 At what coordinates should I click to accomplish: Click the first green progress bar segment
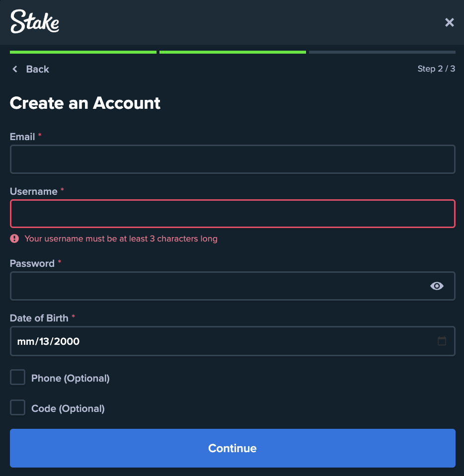coord(82,52)
